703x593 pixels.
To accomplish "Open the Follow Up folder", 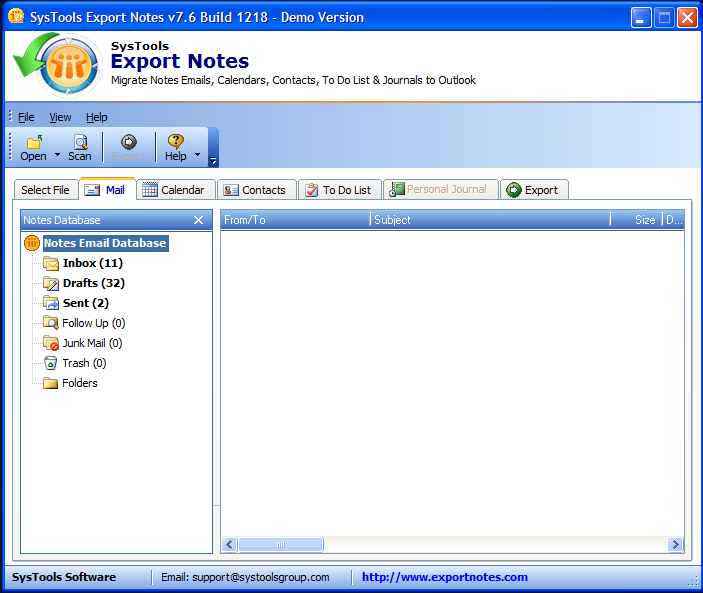I will 93,323.
